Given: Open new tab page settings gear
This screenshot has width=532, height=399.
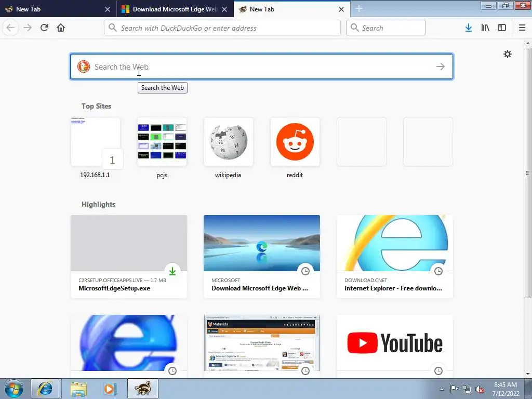Looking at the screenshot, I should pyautogui.click(x=507, y=54).
